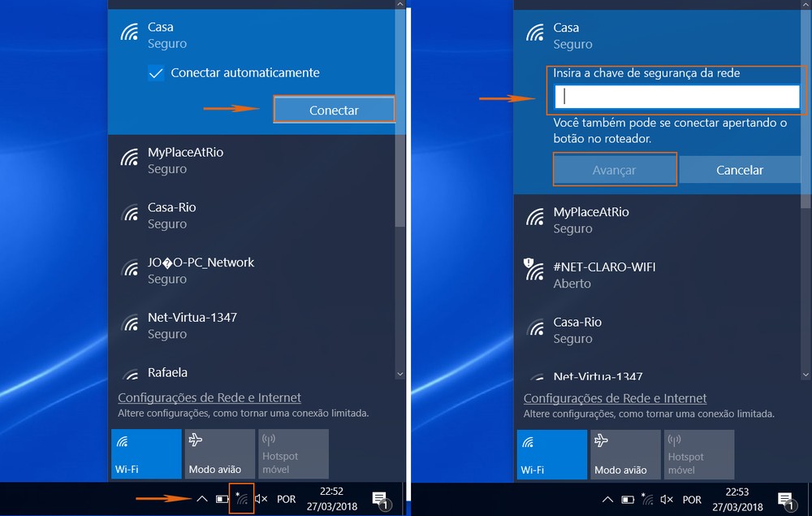Toggle the Wi-Fi quick action tile, left screenshot
The image size is (812, 516).
tap(146, 453)
